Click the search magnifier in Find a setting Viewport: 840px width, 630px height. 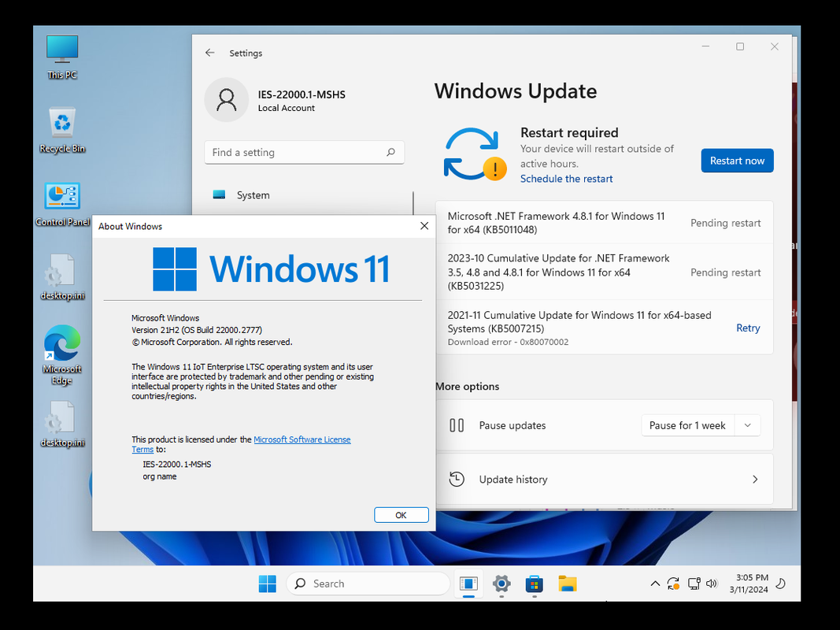point(391,152)
